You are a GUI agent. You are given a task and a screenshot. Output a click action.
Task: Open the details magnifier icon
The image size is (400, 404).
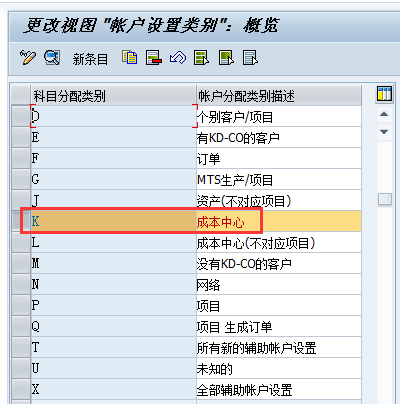[x=52, y=58]
